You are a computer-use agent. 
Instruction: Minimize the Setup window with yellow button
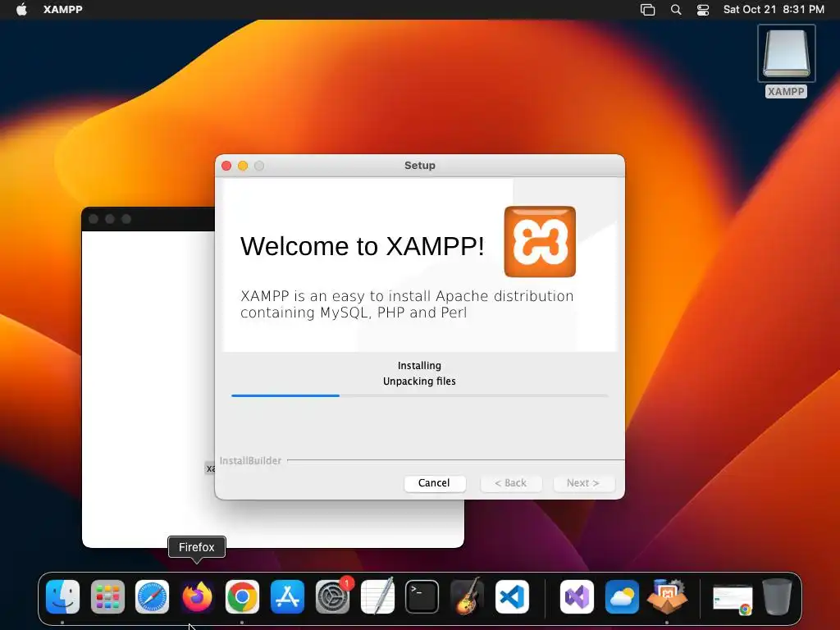(x=243, y=166)
